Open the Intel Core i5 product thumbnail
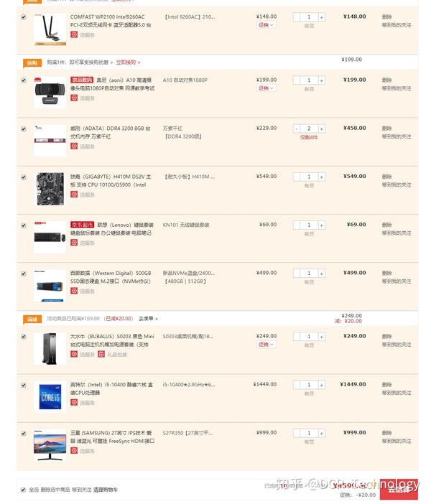Image resolution: width=431 pixels, height=504 pixels. 50,397
